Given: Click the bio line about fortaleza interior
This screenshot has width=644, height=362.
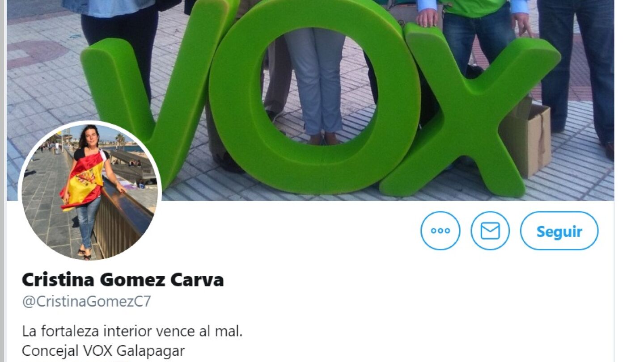Looking at the screenshot, I should point(132,331).
